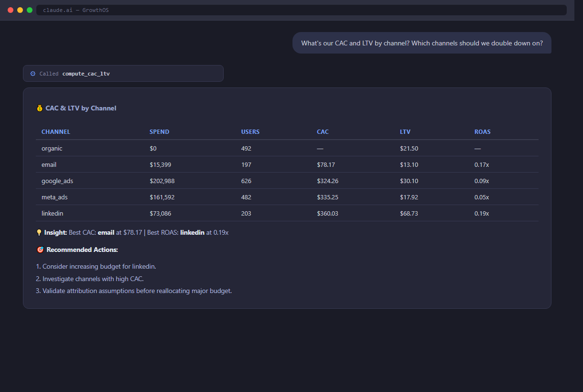Screen dimensions: 583x392
Task: Click the $335.25 CAC value
Action: (x=328, y=197)
